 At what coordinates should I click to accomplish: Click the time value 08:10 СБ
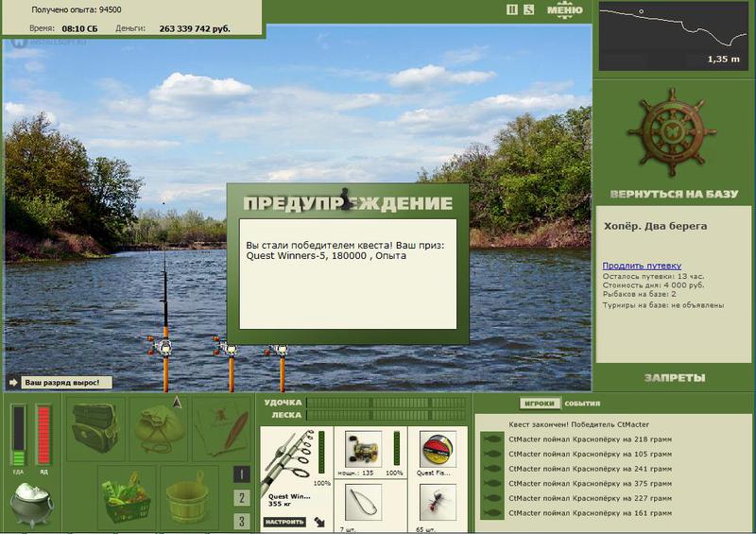click(79, 29)
